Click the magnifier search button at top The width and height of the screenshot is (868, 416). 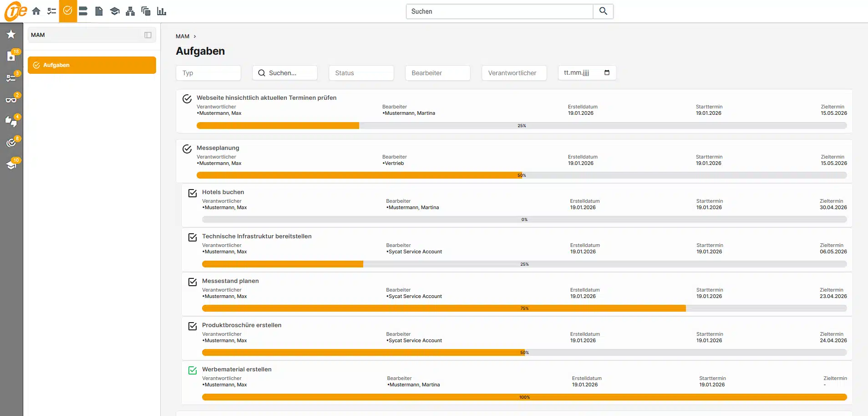[603, 11]
